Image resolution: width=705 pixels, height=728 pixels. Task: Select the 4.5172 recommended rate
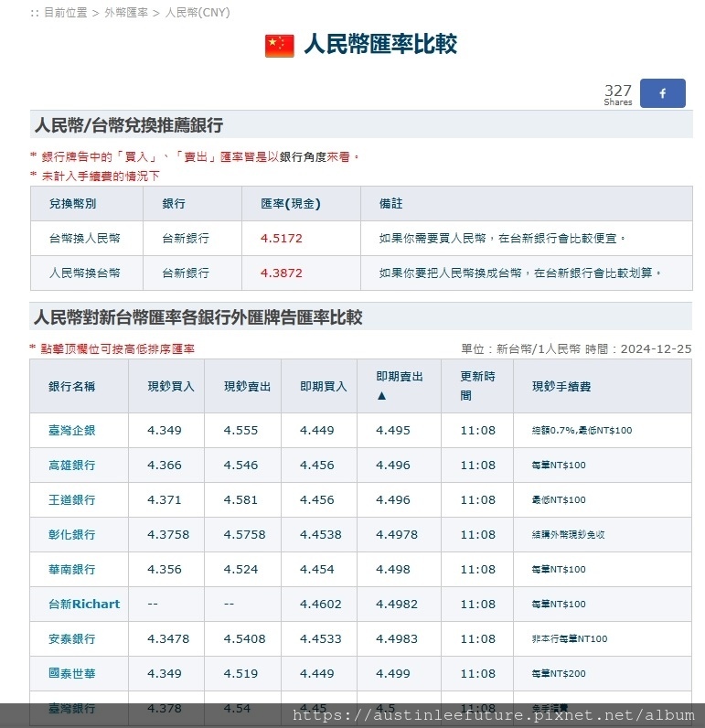(282, 239)
